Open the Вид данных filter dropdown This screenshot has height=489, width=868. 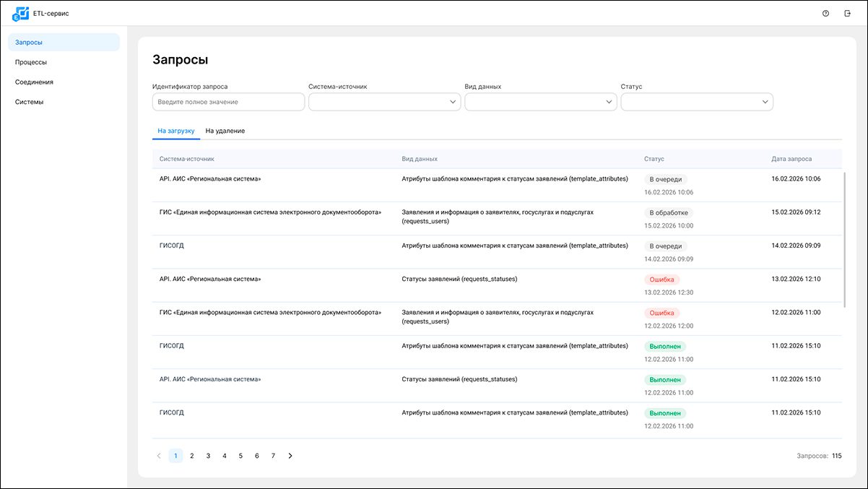[540, 102]
